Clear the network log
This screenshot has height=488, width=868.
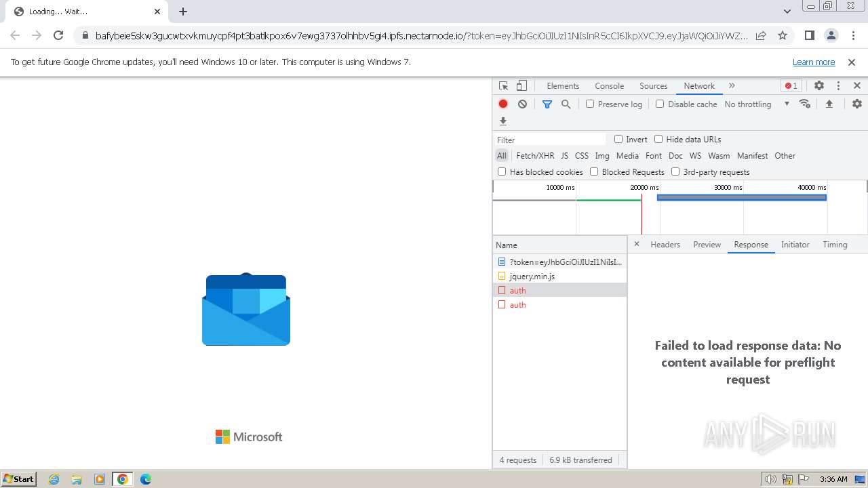(x=522, y=104)
